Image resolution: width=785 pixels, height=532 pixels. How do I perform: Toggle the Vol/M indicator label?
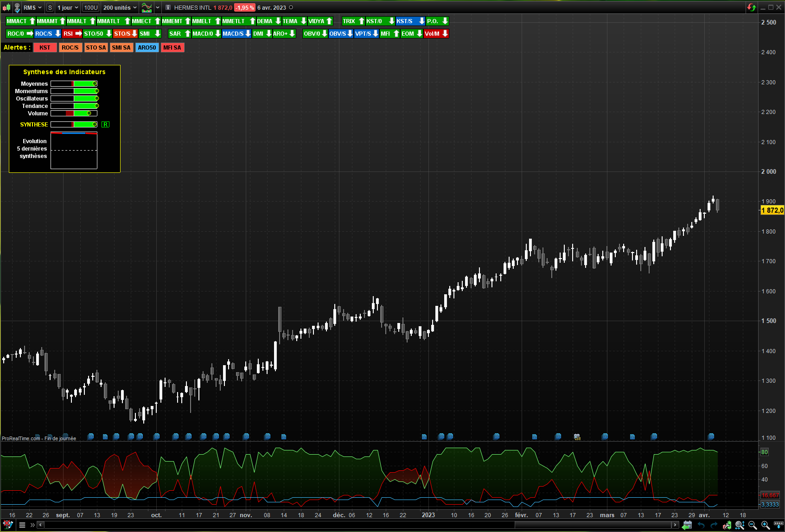pyautogui.click(x=436, y=33)
